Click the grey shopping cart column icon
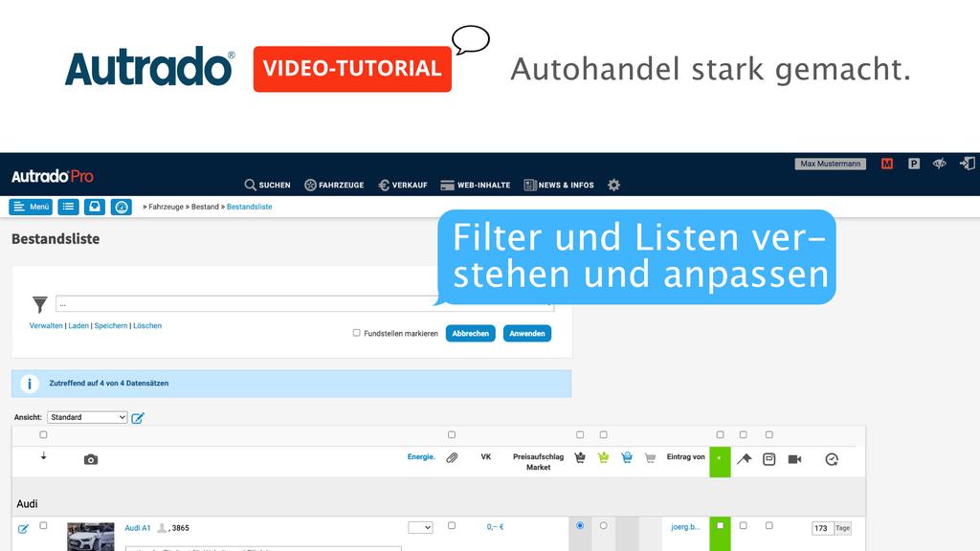The width and height of the screenshot is (980, 551). pyautogui.click(x=650, y=458)
